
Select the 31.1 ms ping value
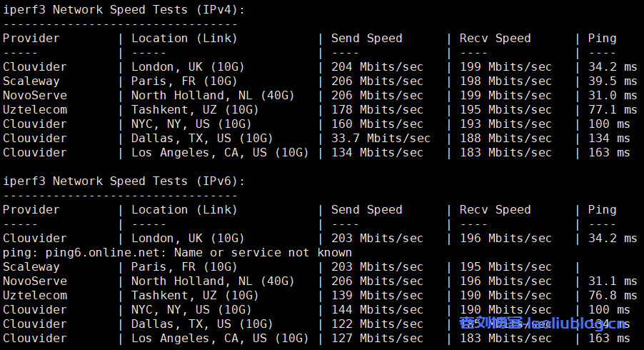tap(612, 281)
